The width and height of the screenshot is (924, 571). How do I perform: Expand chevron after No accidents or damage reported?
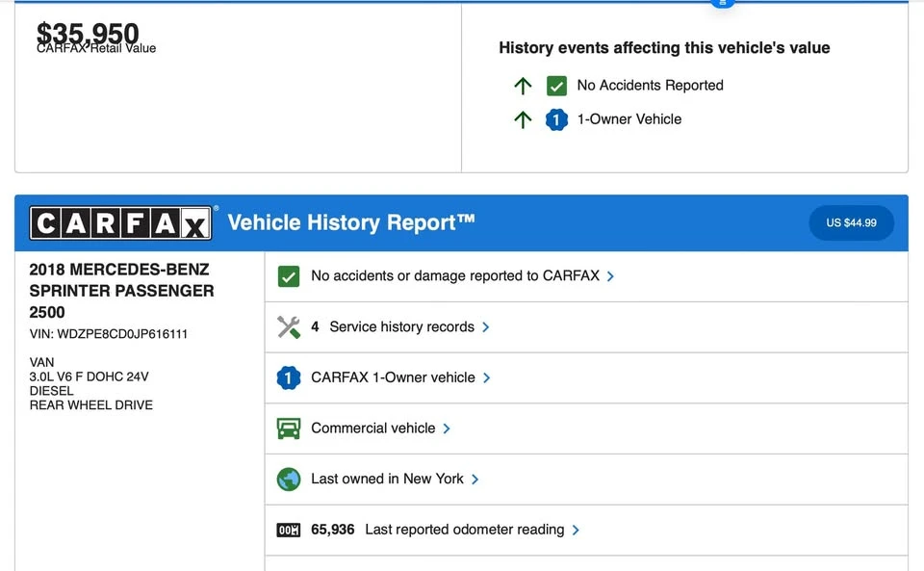(x=610, y=276)
